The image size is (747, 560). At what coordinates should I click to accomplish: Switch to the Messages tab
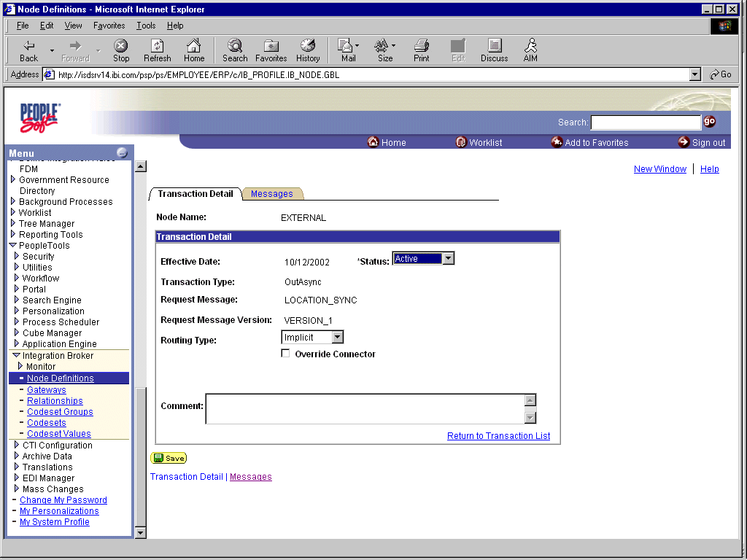click(x=272, y=193)
